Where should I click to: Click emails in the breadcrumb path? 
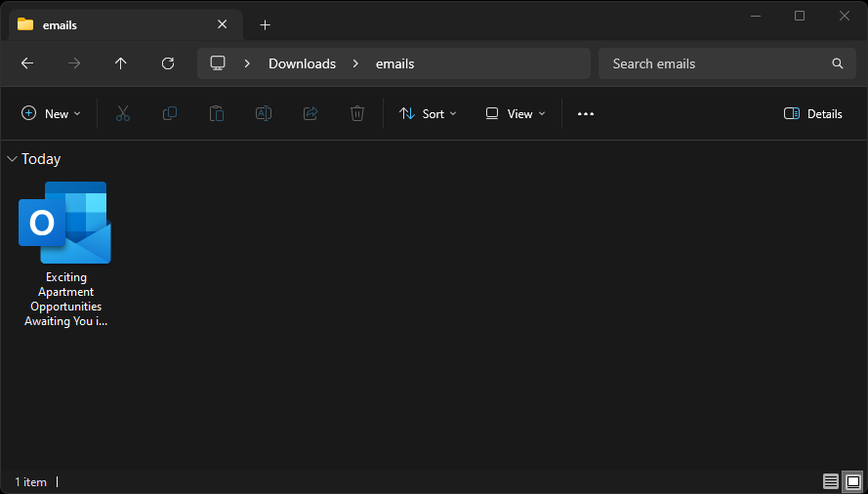pos(395,63)
